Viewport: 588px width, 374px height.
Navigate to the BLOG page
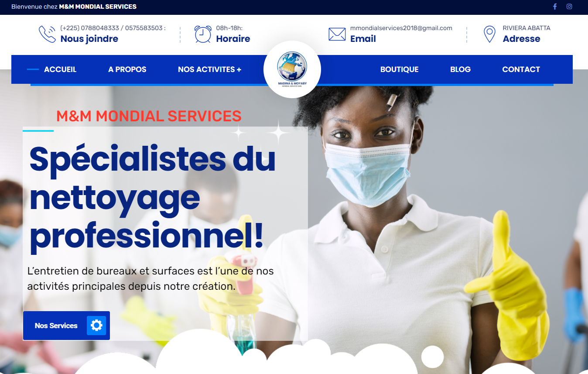click(x=460, y=69)
